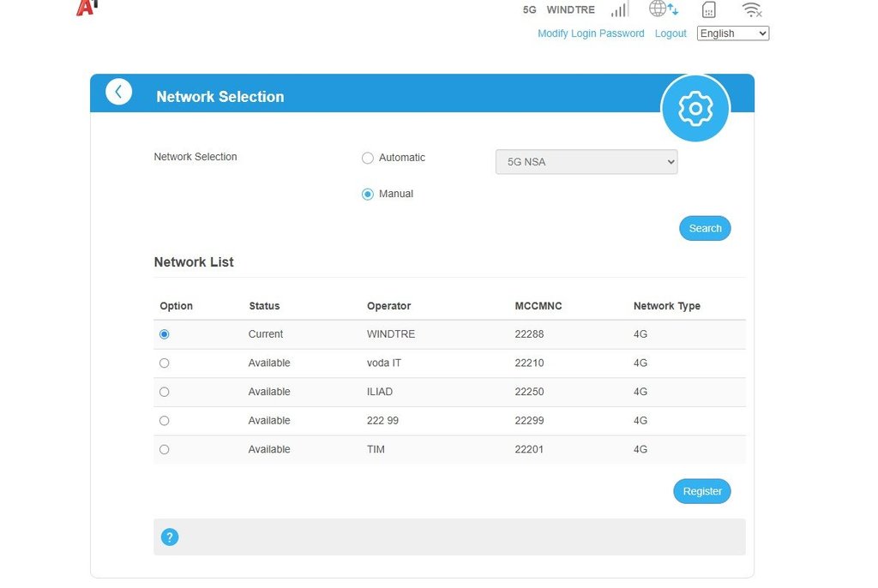The height and width of the screenshot is (588, 878).
Task: Click the Register button
Action: 701,491
